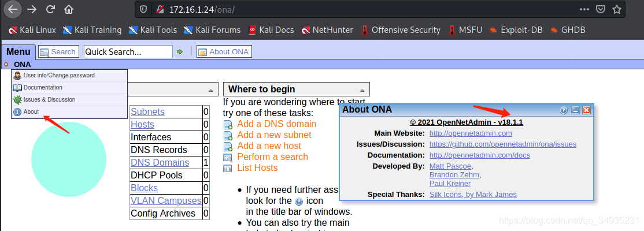
Task: Open the DNS Domains link
Action: [x=160, y=162]
